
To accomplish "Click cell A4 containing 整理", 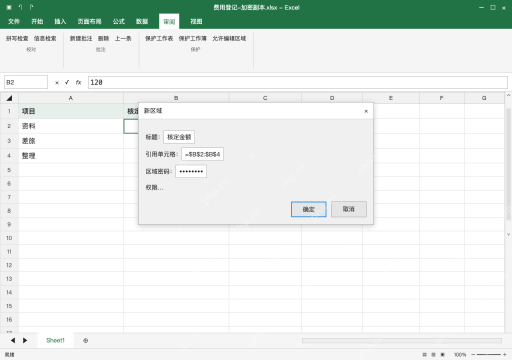I will tap(71, 156).
